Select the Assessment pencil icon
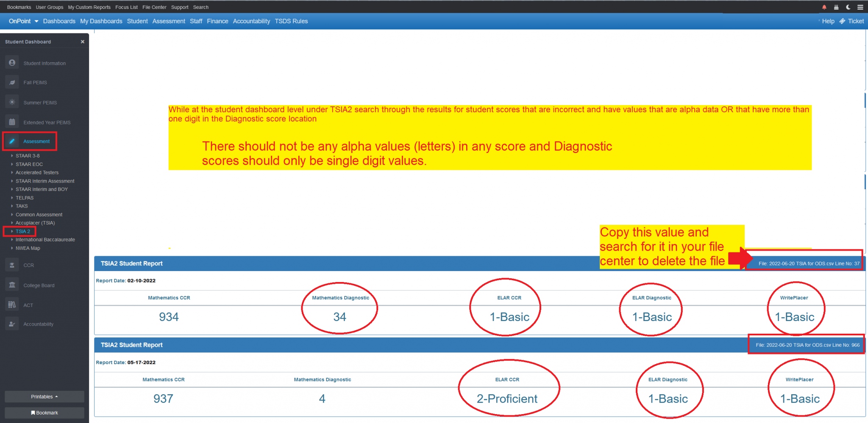868x423 pixels. click(x=12, y=141)
